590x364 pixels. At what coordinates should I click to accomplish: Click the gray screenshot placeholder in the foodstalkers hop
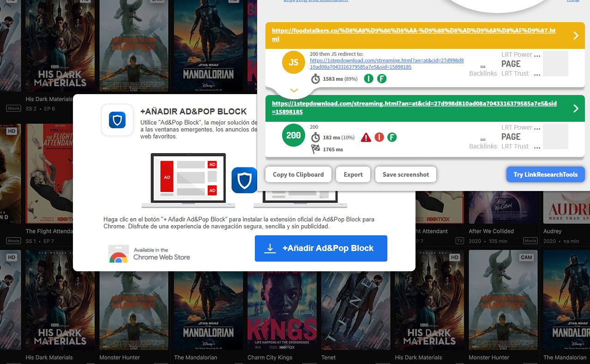coord(555,64)
